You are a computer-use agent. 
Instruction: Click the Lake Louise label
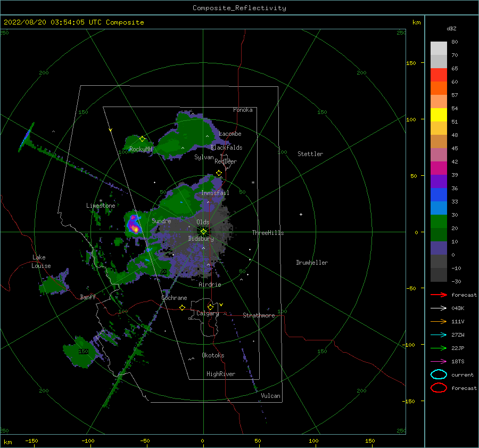coord(42,262)
